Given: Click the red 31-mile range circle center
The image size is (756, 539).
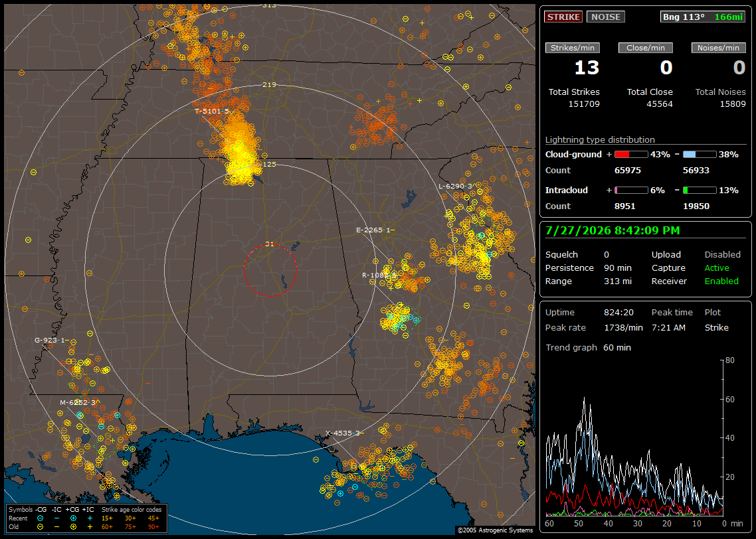Looking at the screenshot, I should coord(270,270).
